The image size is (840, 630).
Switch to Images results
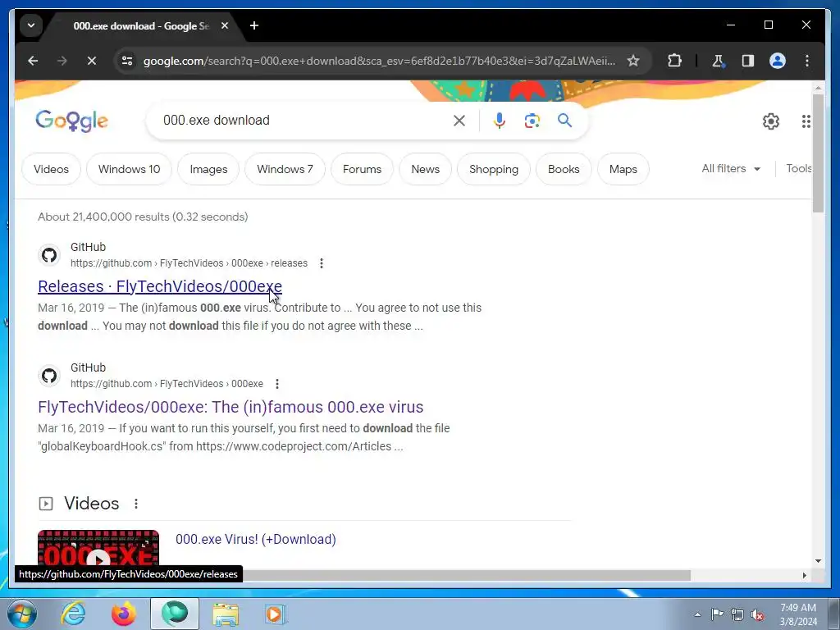[208, 169]
